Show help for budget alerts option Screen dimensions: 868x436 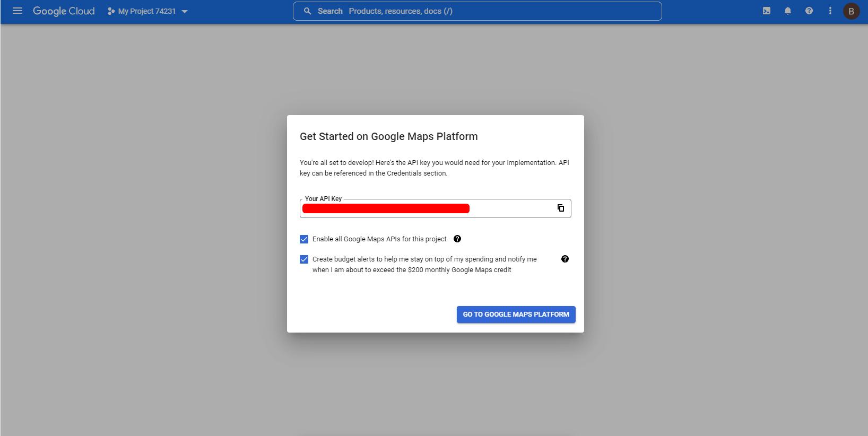[565, 259]
